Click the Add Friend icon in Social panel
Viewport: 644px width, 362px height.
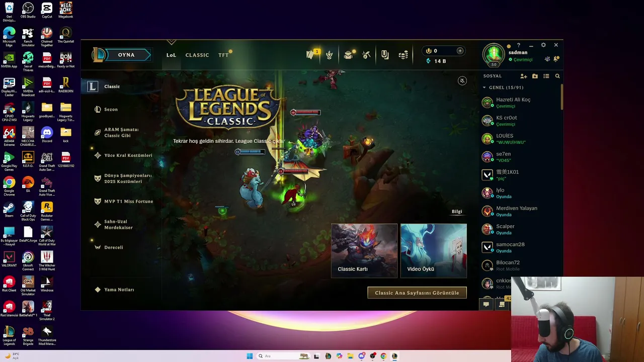524,76
